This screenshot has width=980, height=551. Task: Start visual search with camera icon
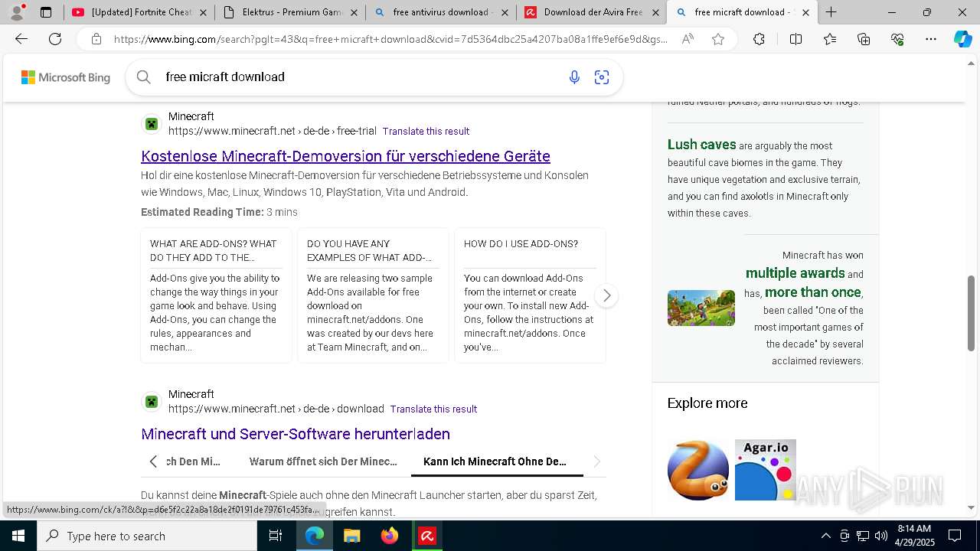(x=602, y=77)
